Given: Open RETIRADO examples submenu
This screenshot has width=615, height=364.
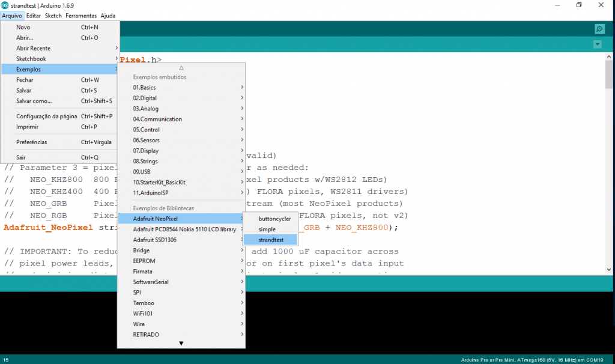Looking at the screenshot, I should point(181,335).
